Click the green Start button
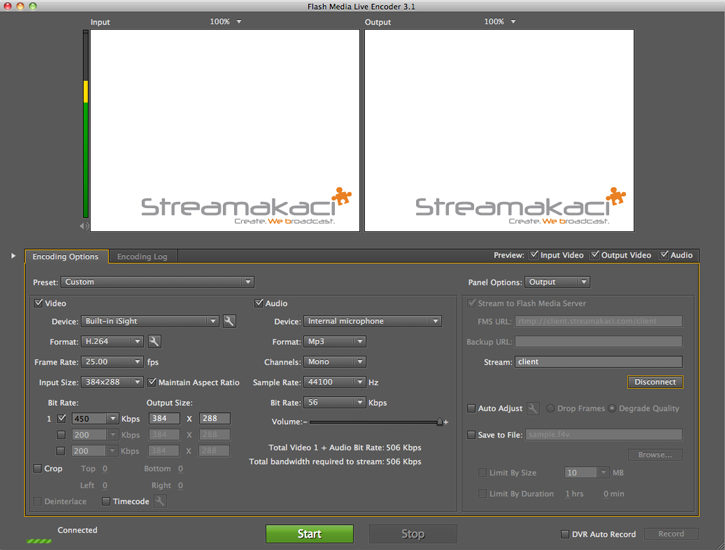Image resolution: width=725 pixels, height=550 pixels. (309, 534)
